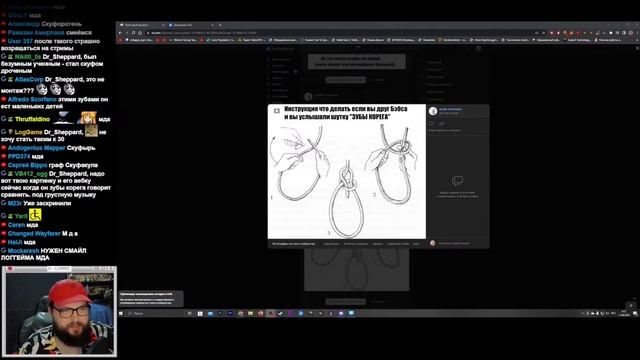Like the photo with the heart icon
This screenshot has width=640, height=360.
[x=432, y=123]
